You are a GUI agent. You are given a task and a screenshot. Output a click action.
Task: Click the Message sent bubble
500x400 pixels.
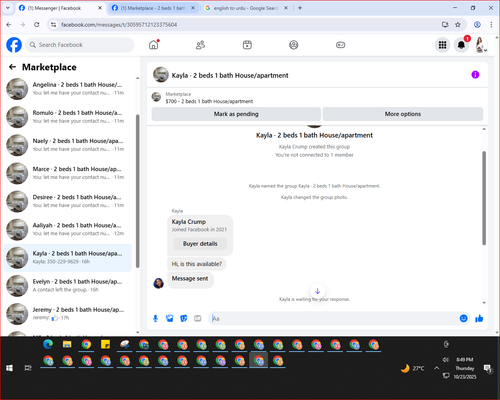[x=190, y=279]
